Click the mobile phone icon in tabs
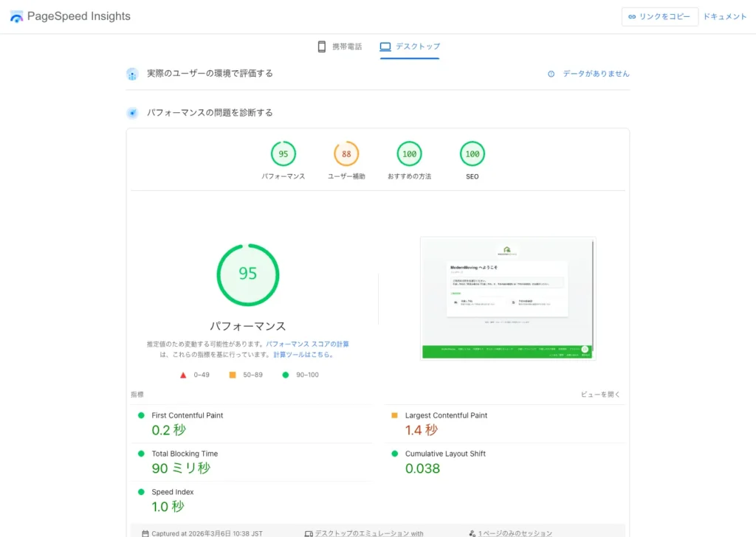 [x=321, y=46]
